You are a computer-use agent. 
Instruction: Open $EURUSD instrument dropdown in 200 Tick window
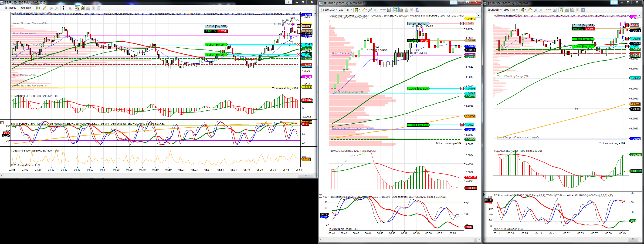(330, 10)
